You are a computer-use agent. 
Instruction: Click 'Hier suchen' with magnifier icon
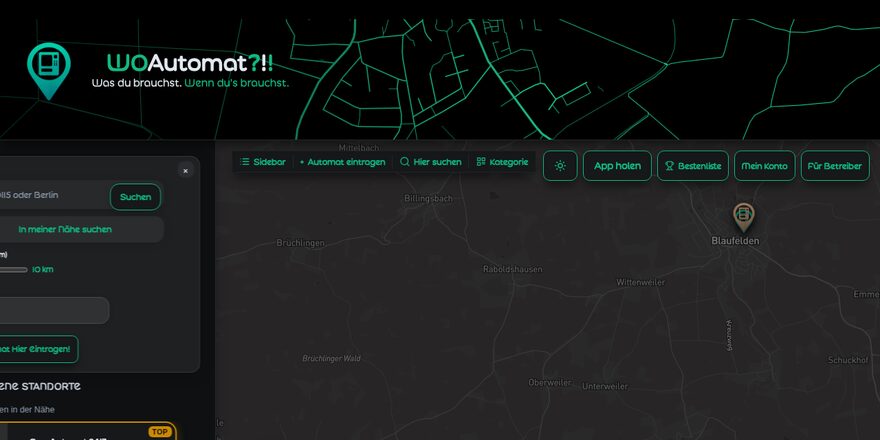click(430, 162)
